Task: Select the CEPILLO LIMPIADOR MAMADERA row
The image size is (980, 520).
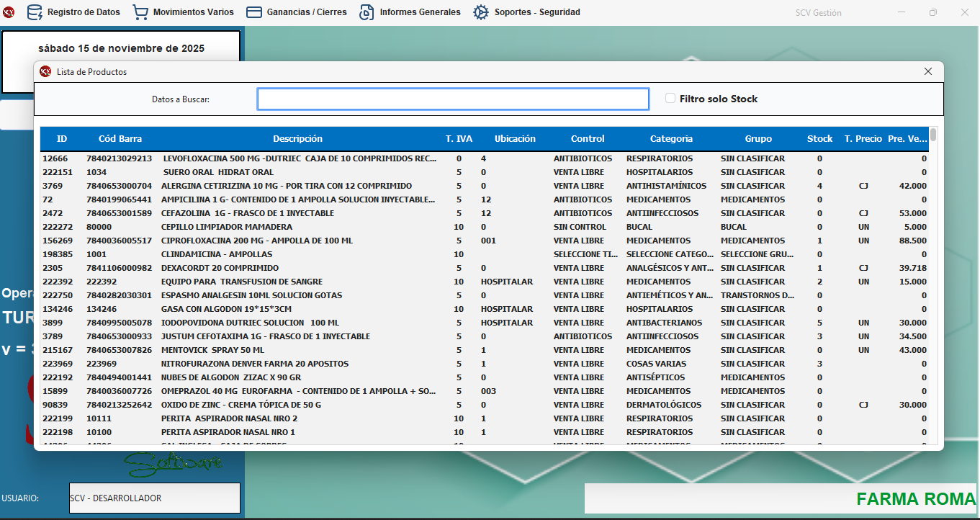Action: 484,227
